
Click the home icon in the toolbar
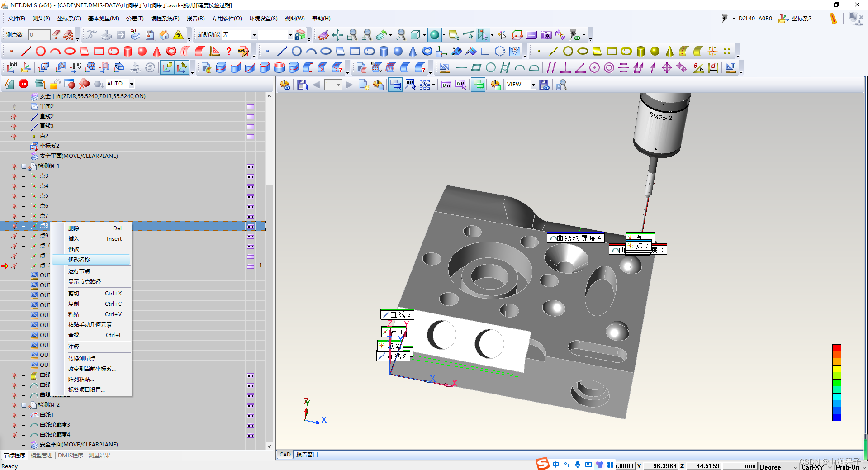[x=164, y=35]
